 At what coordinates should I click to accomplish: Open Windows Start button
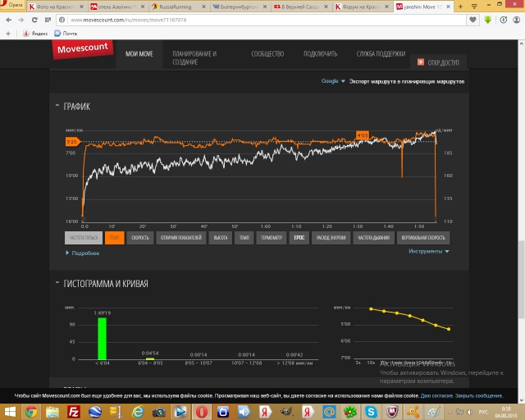(10, 412)
